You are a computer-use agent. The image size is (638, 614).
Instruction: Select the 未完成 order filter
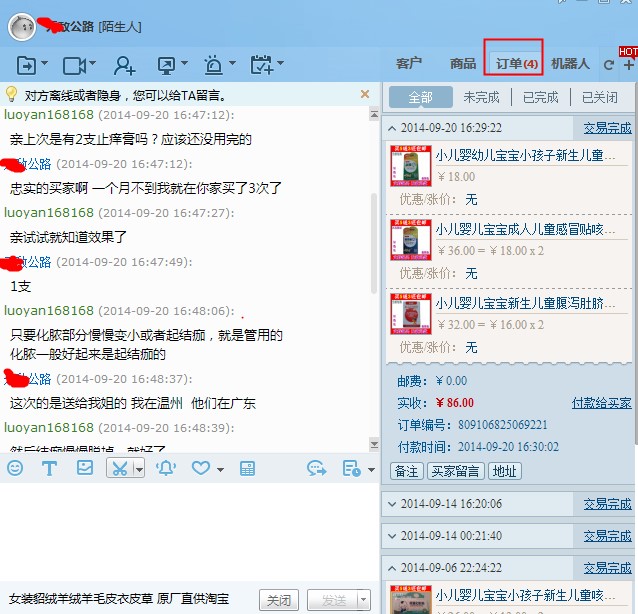(481, 97)
